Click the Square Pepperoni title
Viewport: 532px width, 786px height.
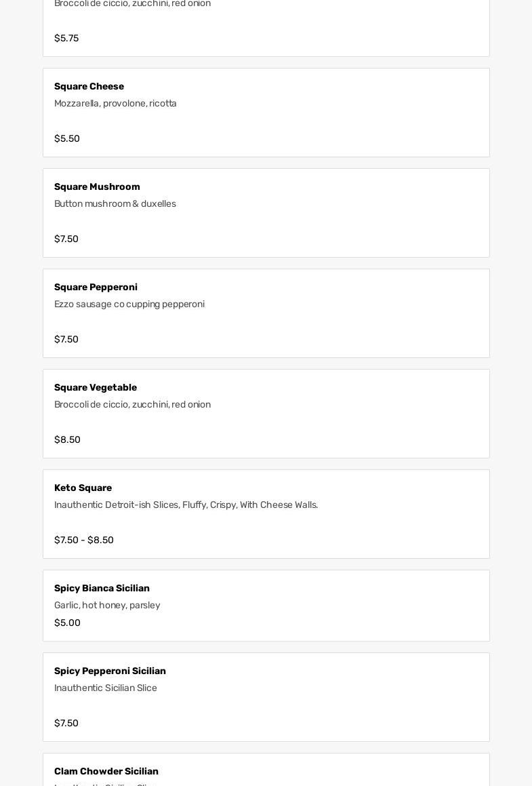pyautogui.click(x=96, y=287)
